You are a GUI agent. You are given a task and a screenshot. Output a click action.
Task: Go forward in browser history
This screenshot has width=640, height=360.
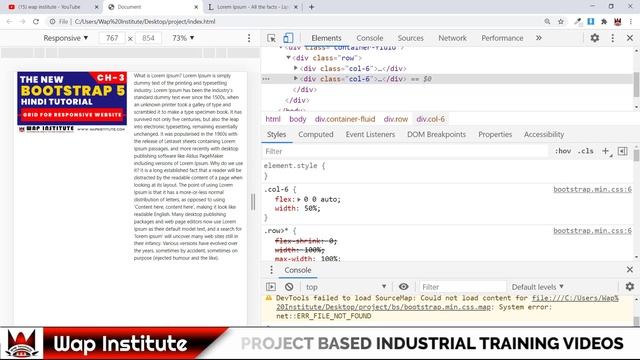[x=22, y=21]
